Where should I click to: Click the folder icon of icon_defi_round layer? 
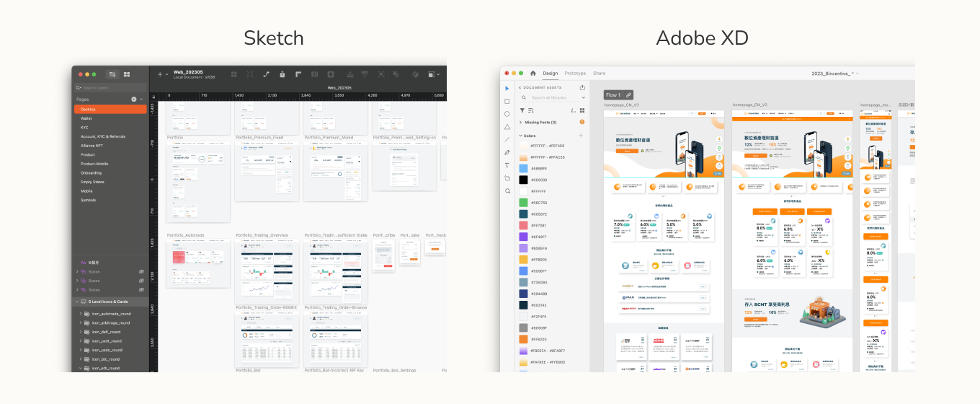point(86,332)
